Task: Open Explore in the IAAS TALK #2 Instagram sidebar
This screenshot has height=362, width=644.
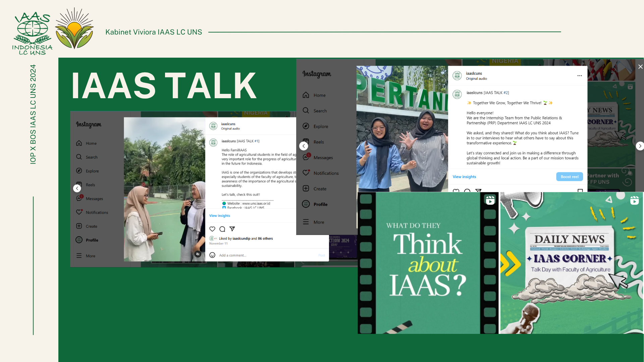Action: (315, 126)
